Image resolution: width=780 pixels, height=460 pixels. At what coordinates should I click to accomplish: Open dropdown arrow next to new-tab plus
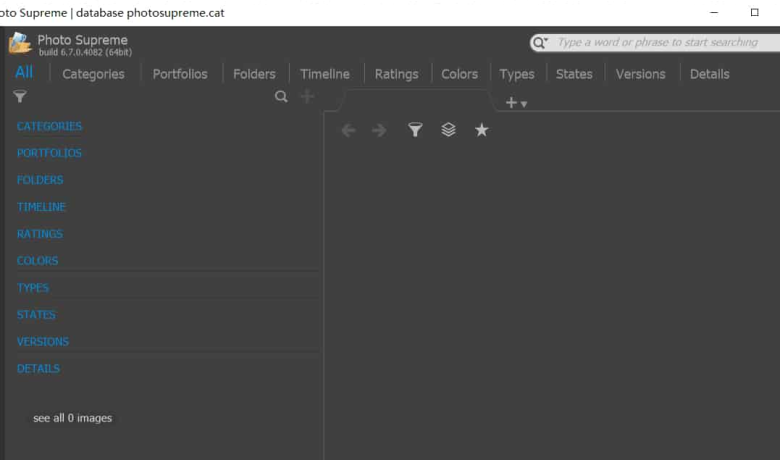(524, 104)
